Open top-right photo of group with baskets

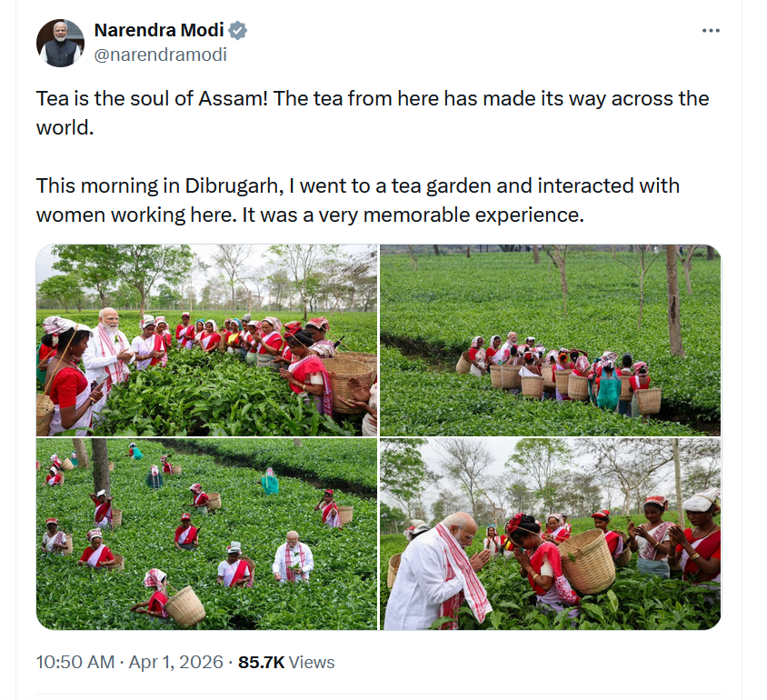pyautogui.click(x=551, y=340)
